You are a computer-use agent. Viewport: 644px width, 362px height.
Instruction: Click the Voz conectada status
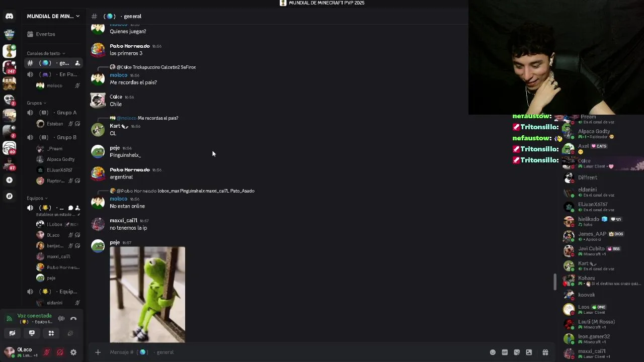point(34,316)
